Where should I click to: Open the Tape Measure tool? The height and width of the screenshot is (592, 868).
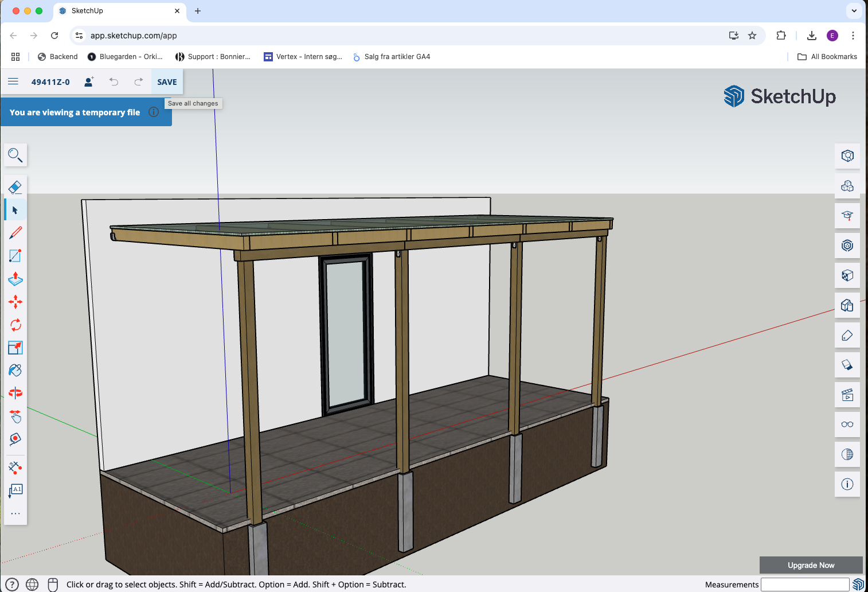15,439
